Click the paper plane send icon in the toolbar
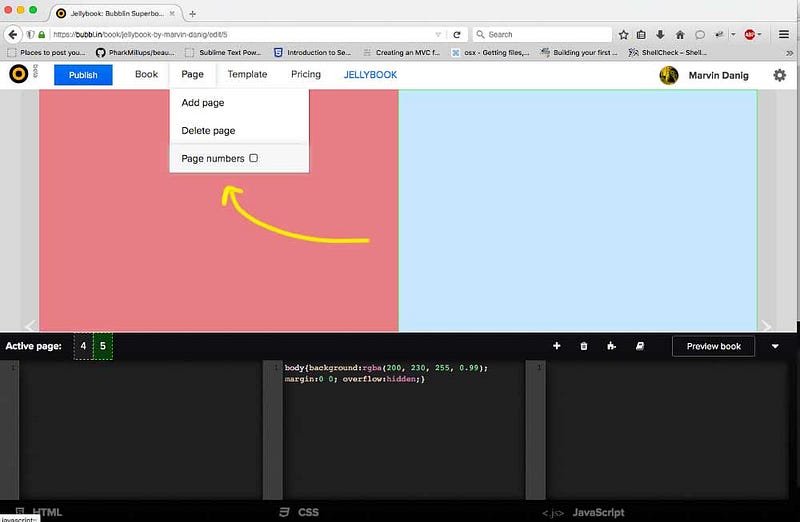The height and width of the screenshot is (522, 800). pyautogui.click(x=719, y=35)
